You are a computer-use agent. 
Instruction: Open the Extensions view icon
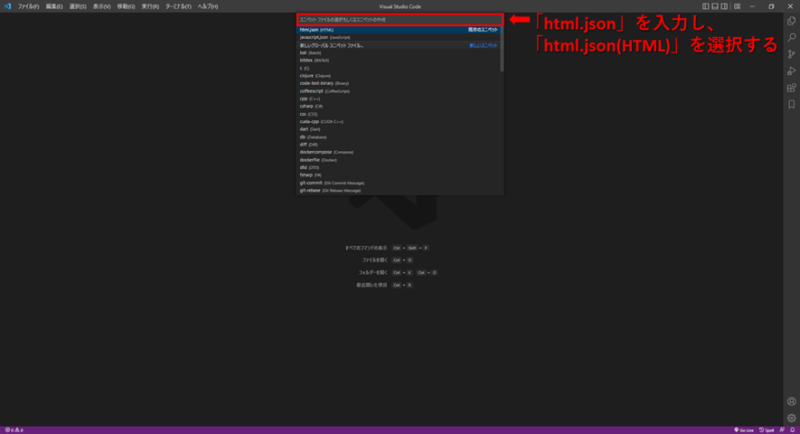tap(791, 87)
